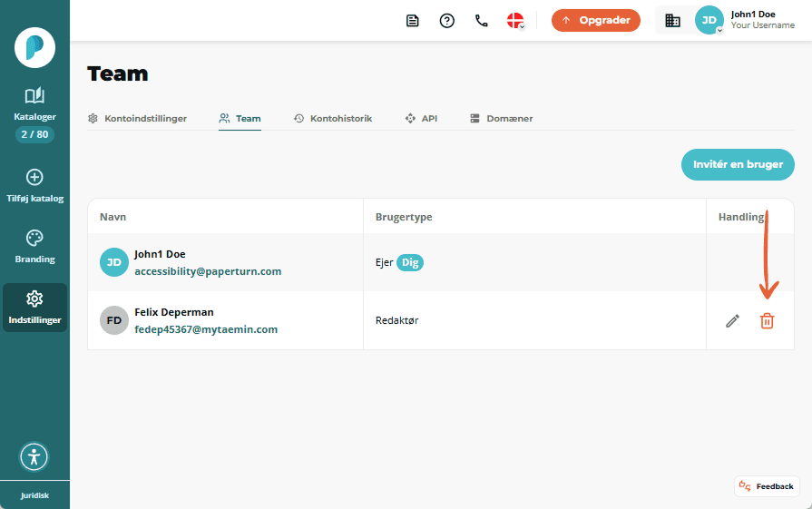Switch to the Kontoindstillinger tab
The height and width of the screenshot is (509, 812).
[138, 119]
